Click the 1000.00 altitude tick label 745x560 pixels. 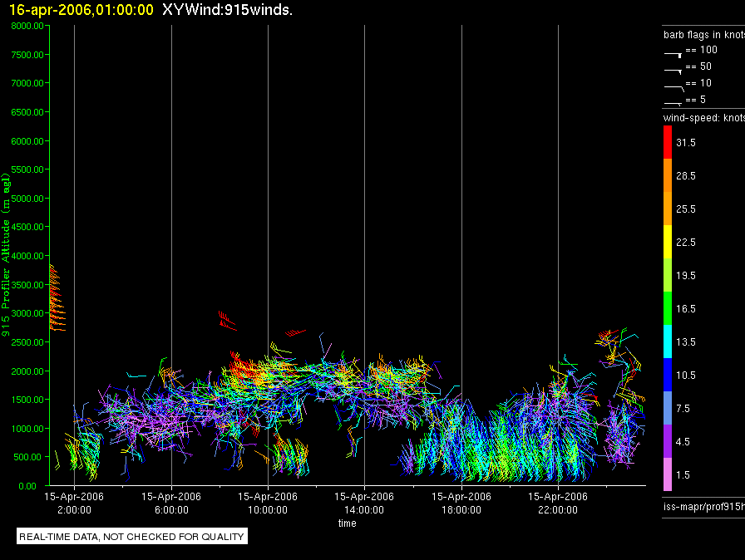click(x=27, y=429)
